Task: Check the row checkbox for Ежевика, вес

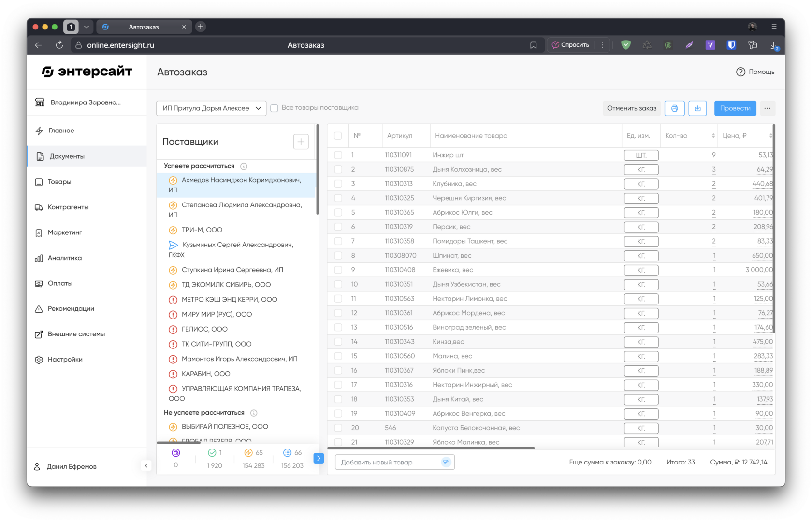Action: click(x=338, y=270)
